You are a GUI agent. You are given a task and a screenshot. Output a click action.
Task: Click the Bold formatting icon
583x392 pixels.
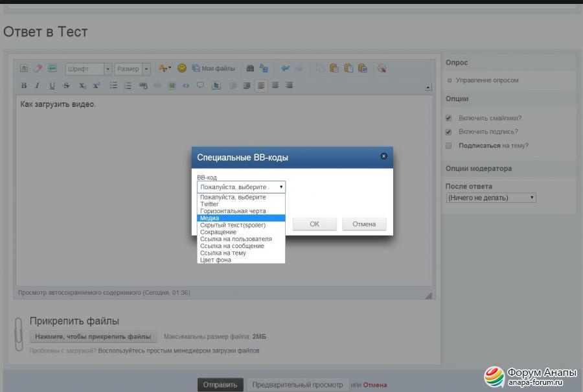[24, 86]
